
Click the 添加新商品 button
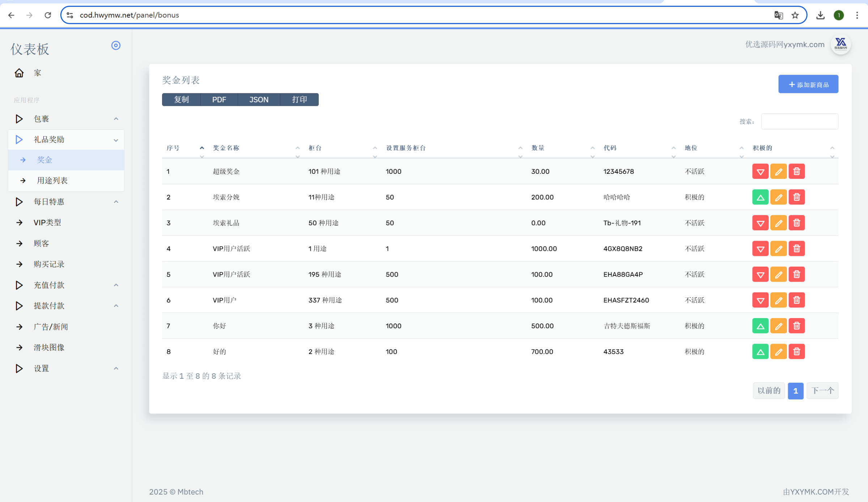(x=808, y=84)
